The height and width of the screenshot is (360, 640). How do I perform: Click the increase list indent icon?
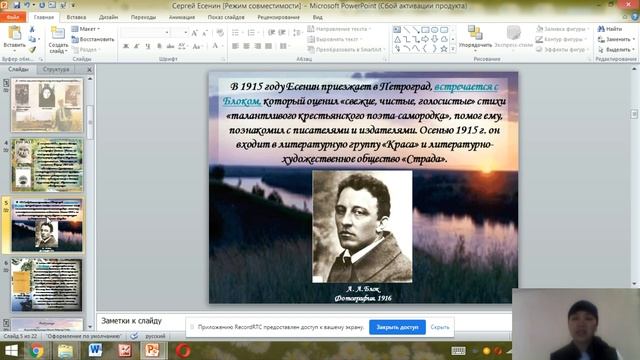pyautogui.click(x=282, y=33)
